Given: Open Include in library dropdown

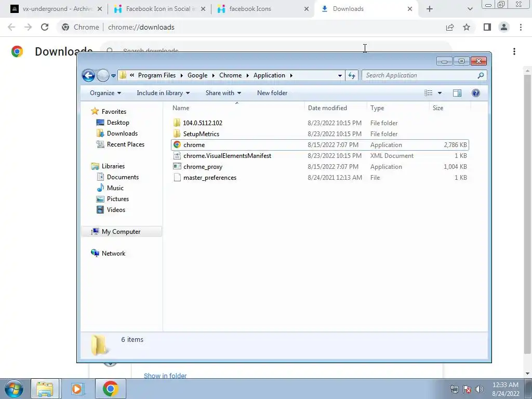Looking at the screenshot, I should pos(163,93).
